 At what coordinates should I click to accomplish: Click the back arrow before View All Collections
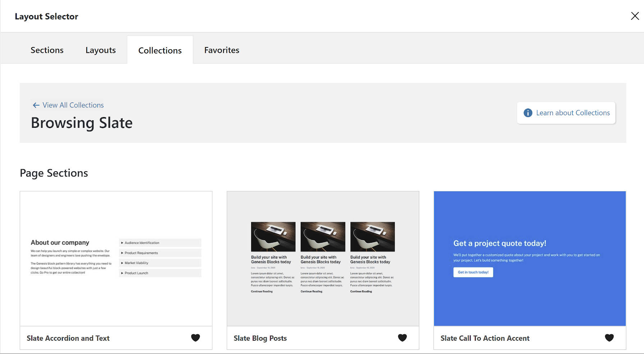coord(36,105)
